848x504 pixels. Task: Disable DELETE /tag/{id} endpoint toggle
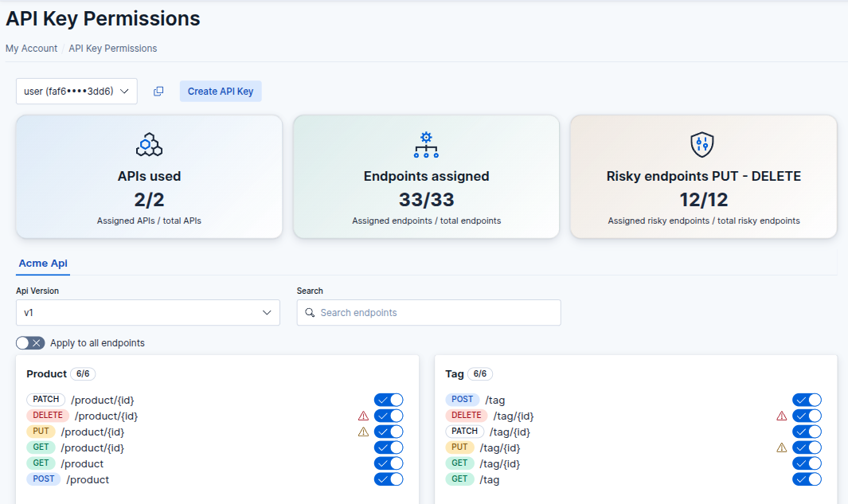(x=807, y=416)
